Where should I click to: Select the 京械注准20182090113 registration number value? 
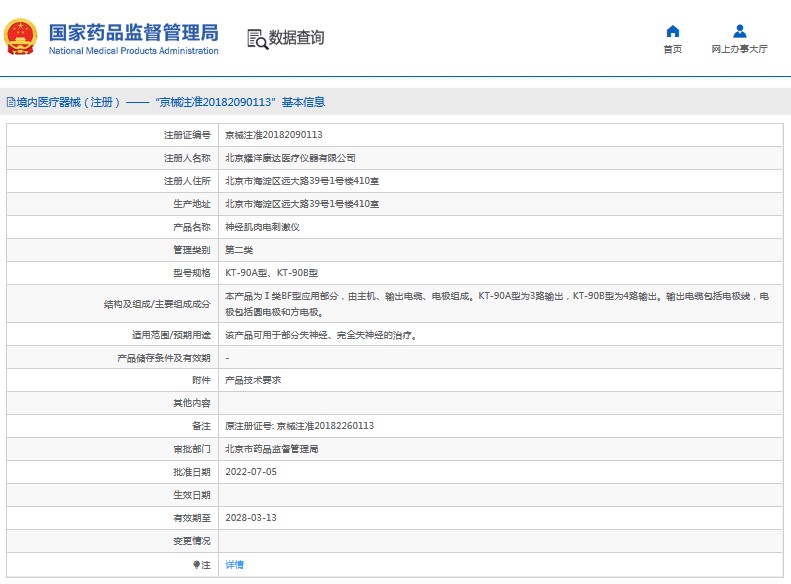pos(273,135)
